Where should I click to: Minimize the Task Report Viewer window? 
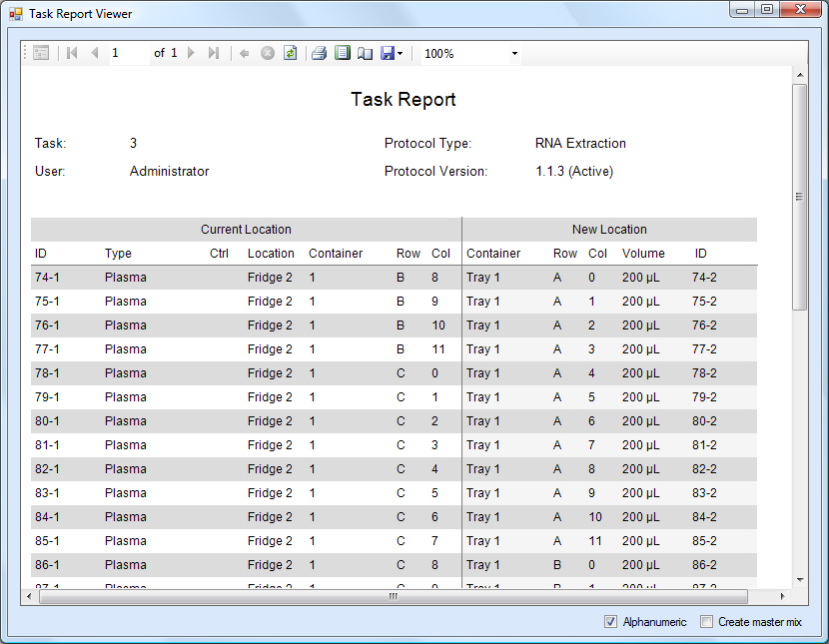742,10
